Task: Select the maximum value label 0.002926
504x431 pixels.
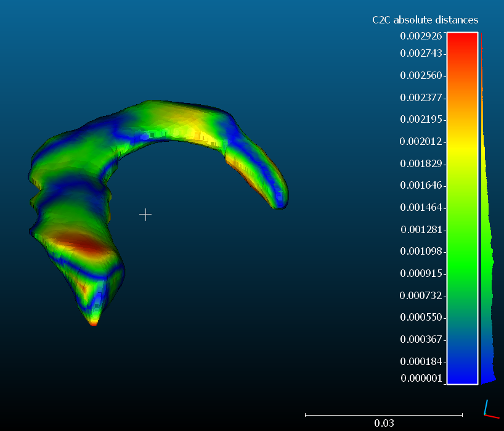Action: coord(421,36)
